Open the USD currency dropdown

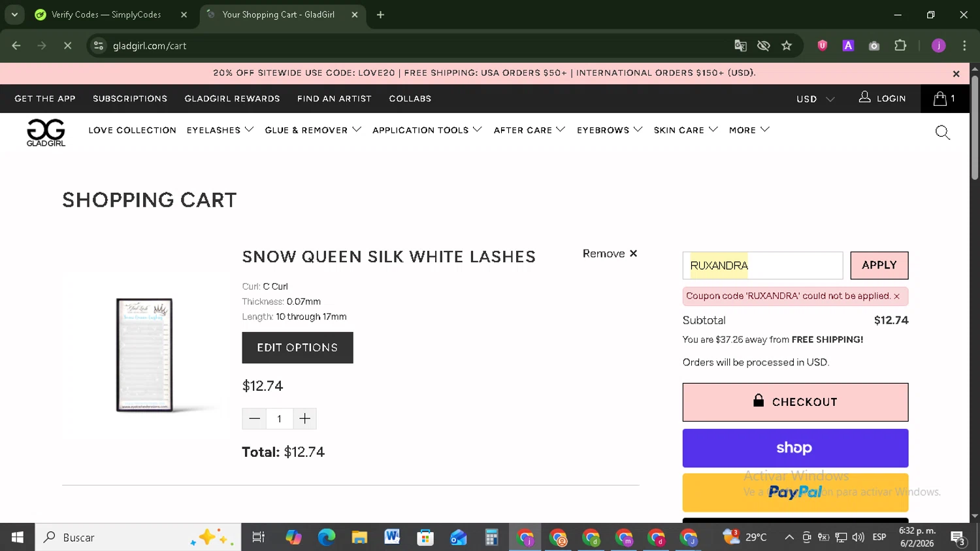(x=815, y=99)
